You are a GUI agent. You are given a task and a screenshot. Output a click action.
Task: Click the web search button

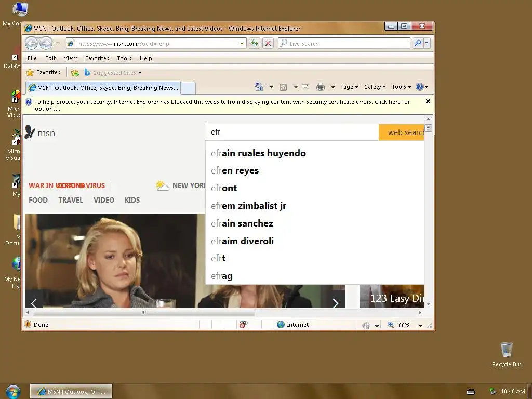(x=402, y=132)
